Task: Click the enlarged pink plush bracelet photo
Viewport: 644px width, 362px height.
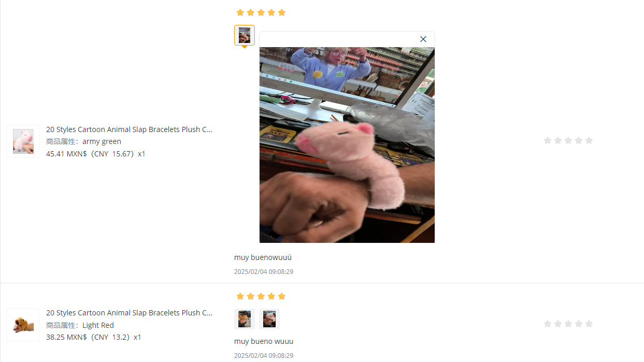Action: tap(347, 145)
